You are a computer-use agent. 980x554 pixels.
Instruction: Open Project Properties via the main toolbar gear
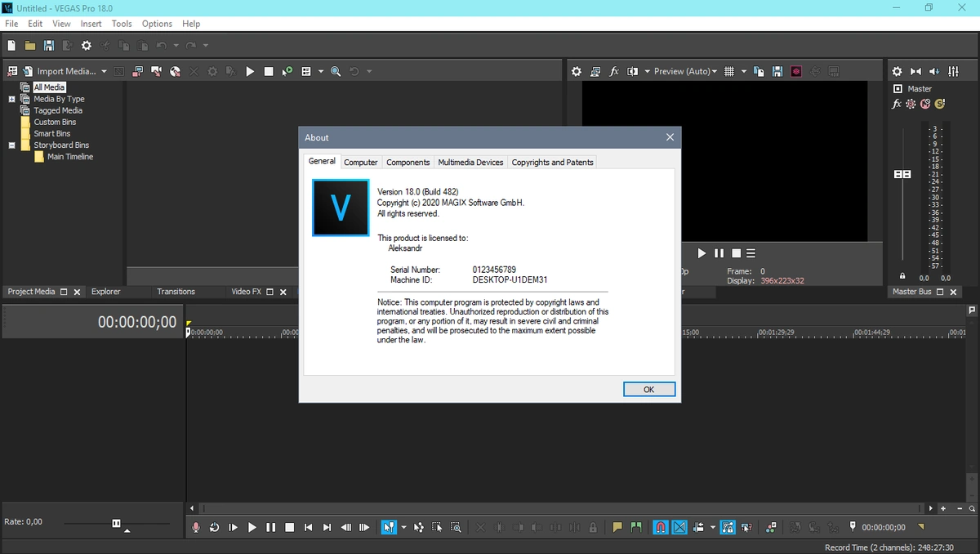[x=87, y=46]
